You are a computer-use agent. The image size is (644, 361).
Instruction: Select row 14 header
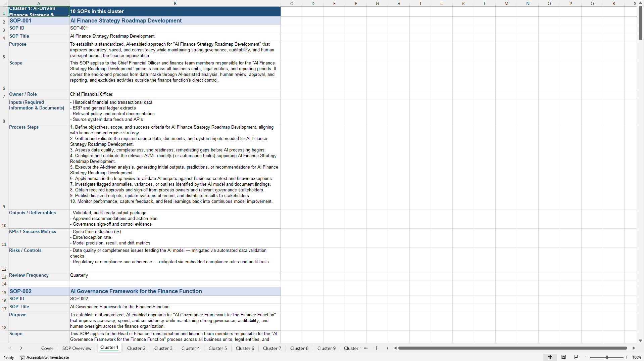(4, 284)
